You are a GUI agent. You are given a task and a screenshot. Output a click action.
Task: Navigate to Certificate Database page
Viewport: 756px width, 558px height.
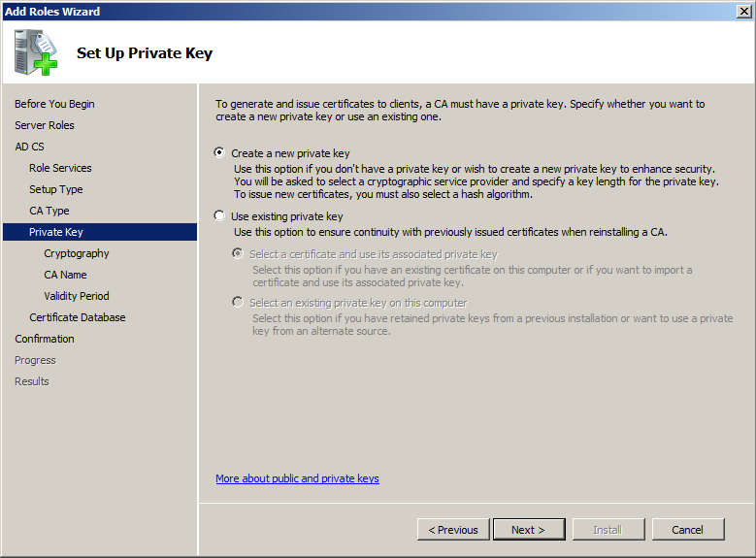coord(78,317)
